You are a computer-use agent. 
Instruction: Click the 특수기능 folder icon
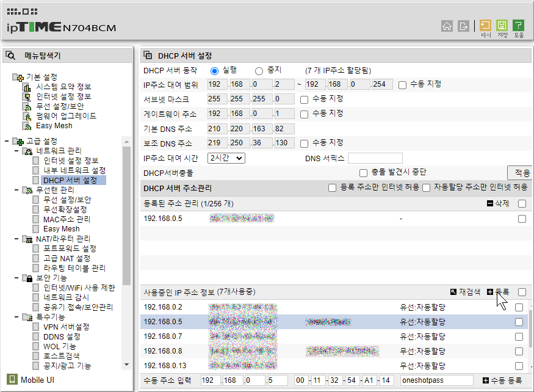[27, 318]
